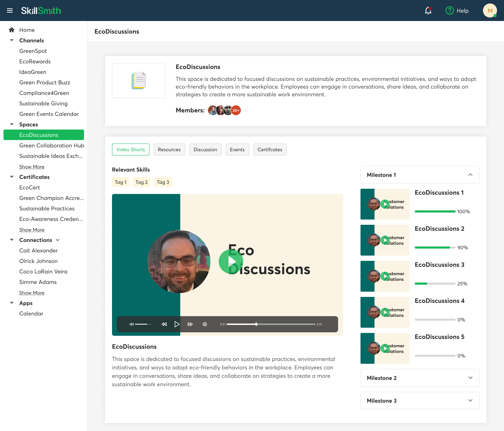Open the EcoRewards channel
Image resolution: width=504 pixels, height=431 pixels.
click(35, 61)
